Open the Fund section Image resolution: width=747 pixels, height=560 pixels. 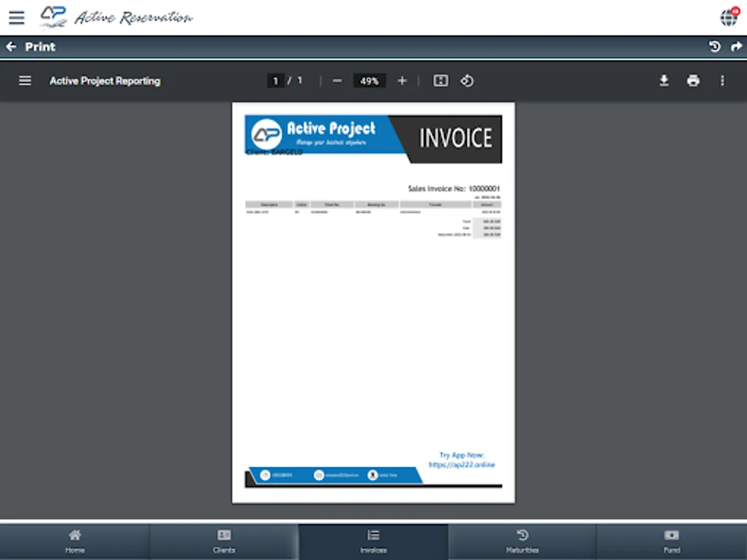click(x=672, y=541)
